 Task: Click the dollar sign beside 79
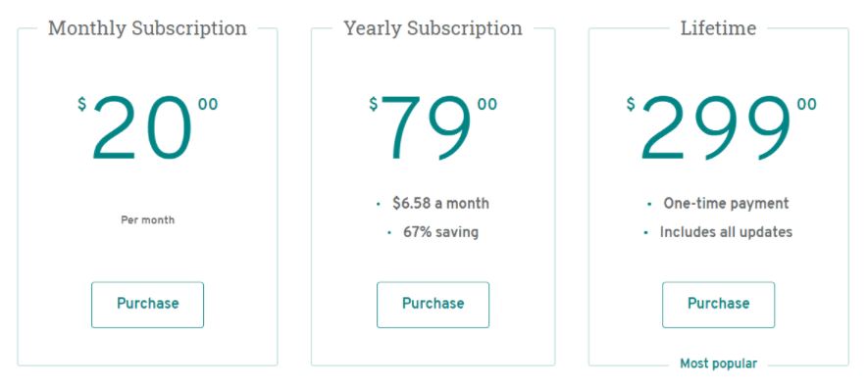pos(374,104)
